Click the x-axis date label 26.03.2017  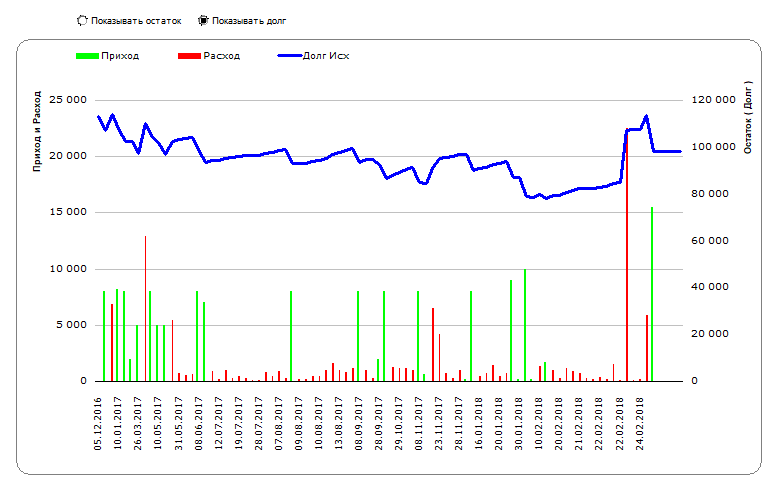pos(138,424)
